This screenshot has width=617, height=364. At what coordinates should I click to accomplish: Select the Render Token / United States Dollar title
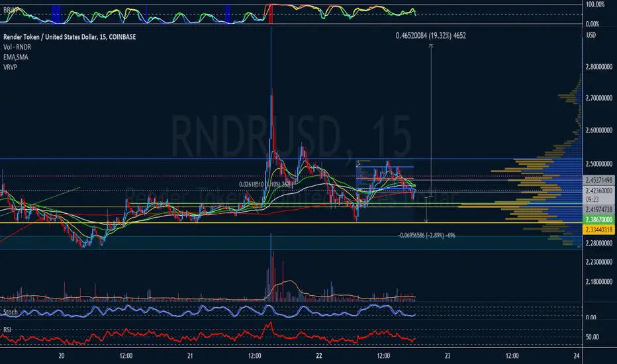click(x=70, y=37)
